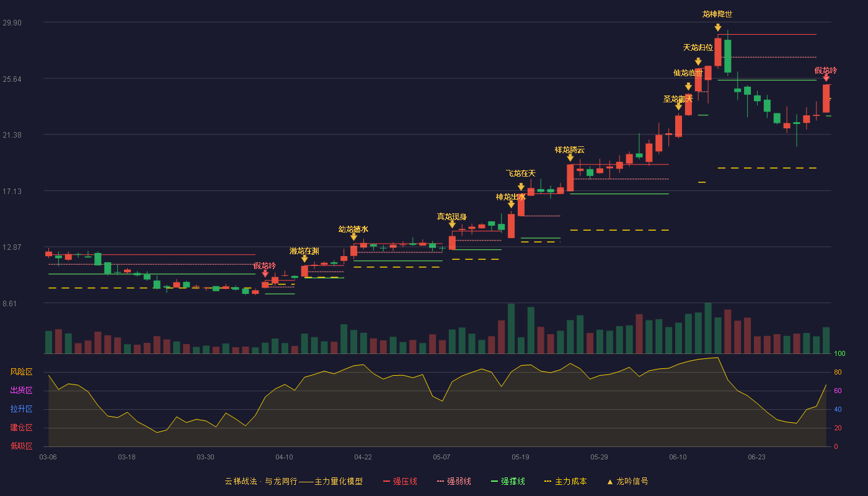Click red arrow under 假龙吟 at far right
This screenshot has width=868, height=496.
826,77
